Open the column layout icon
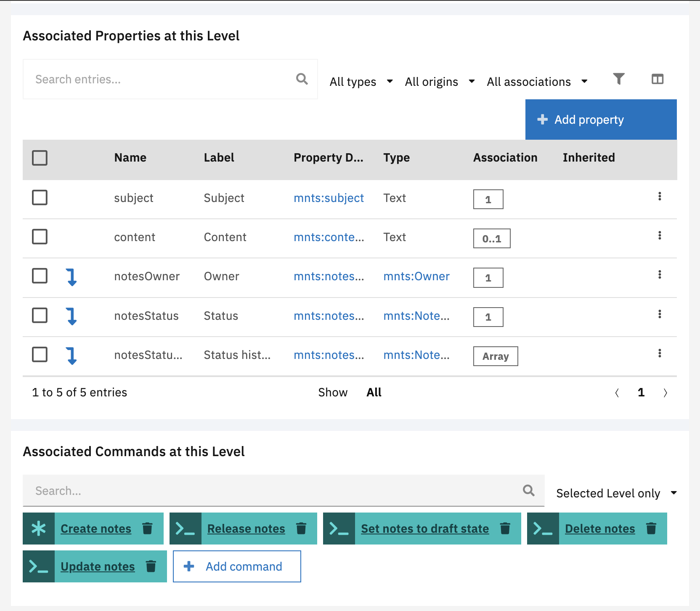 pyautogui.click(x=657, y=79)
